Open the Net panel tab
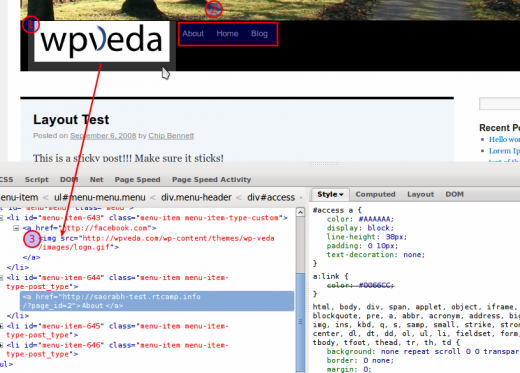Viewport: 520px width, 373px height. [x=96, y=180]
